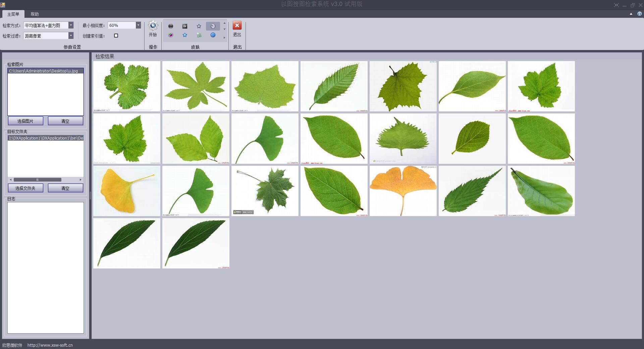Select the two-leaf pair thumbnail
The image size is (644, 349).
pyautogui.click(x=196, y=139)
